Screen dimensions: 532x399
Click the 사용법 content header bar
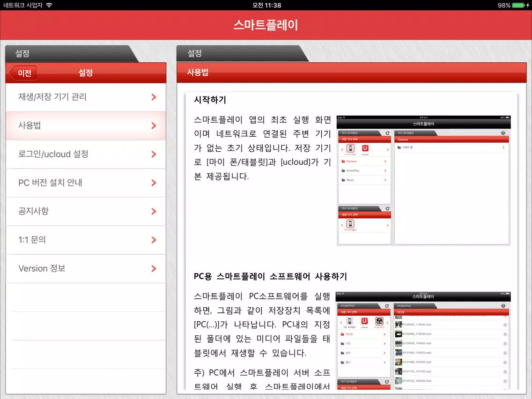[x=352, y=72]
